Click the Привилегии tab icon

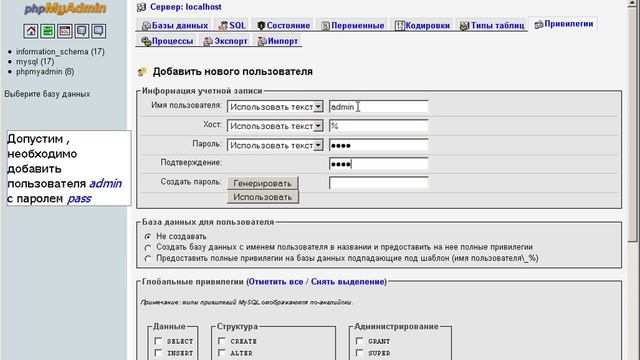(x=539, y=24)
